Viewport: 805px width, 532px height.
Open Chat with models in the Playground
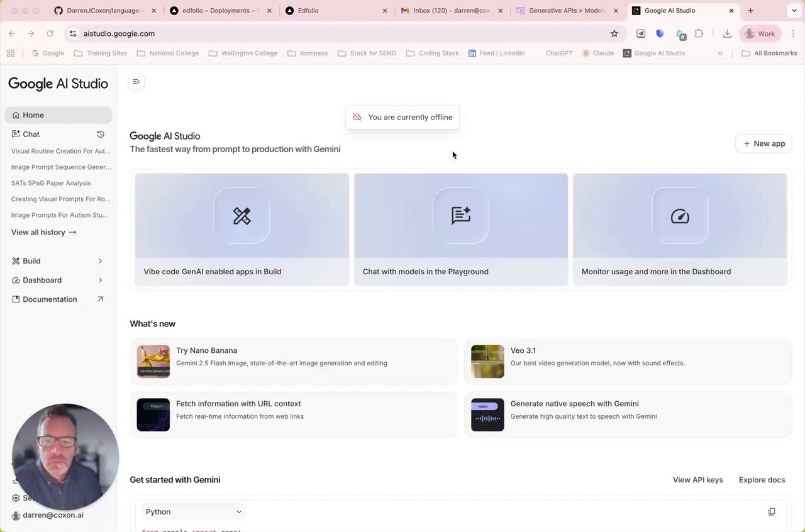[461, 230]
